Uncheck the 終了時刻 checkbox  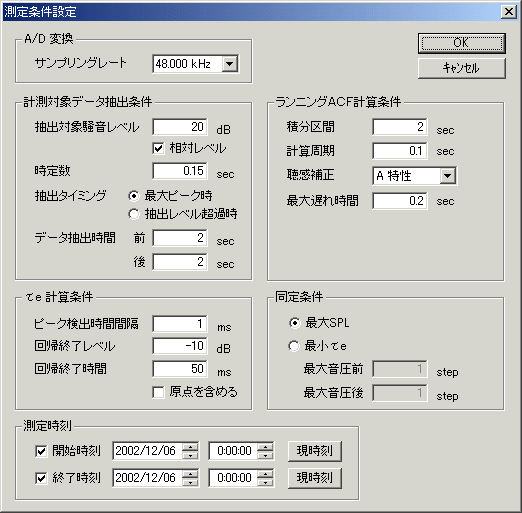41,478
